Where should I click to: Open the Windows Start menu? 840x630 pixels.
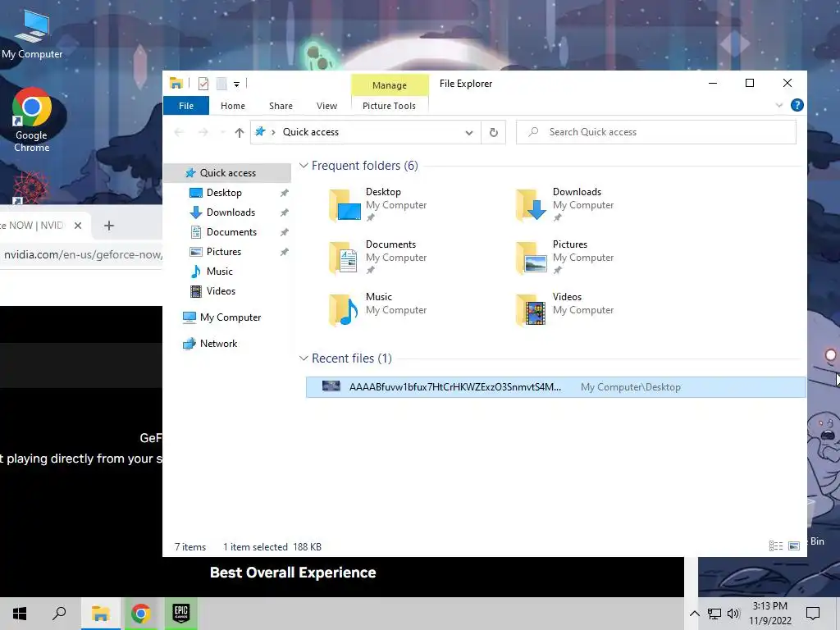(20, 614)
